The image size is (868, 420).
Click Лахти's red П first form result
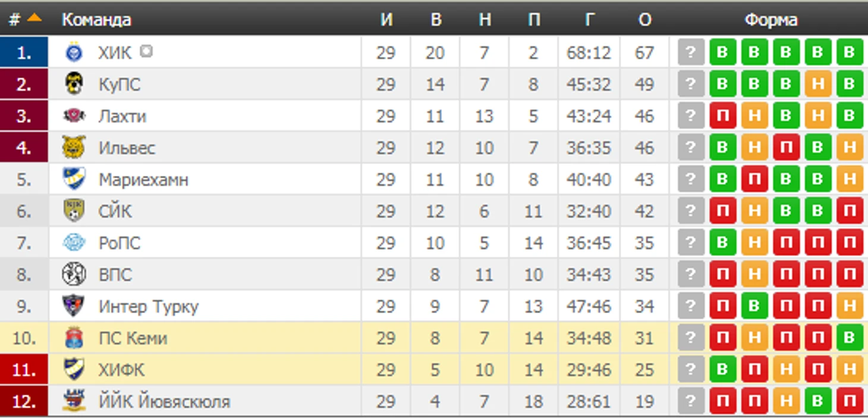pyautogui.click(x=722, y=116)
